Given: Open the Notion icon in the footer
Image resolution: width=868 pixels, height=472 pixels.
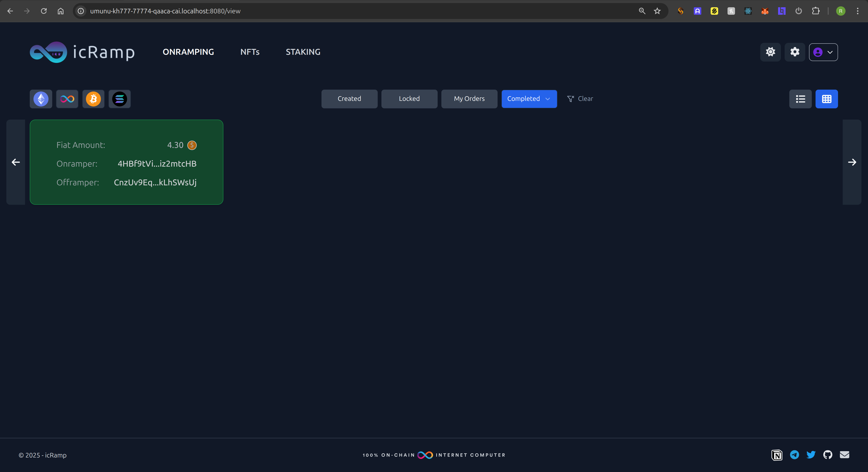Looking at the screenshot, I should tap(777, 455).
